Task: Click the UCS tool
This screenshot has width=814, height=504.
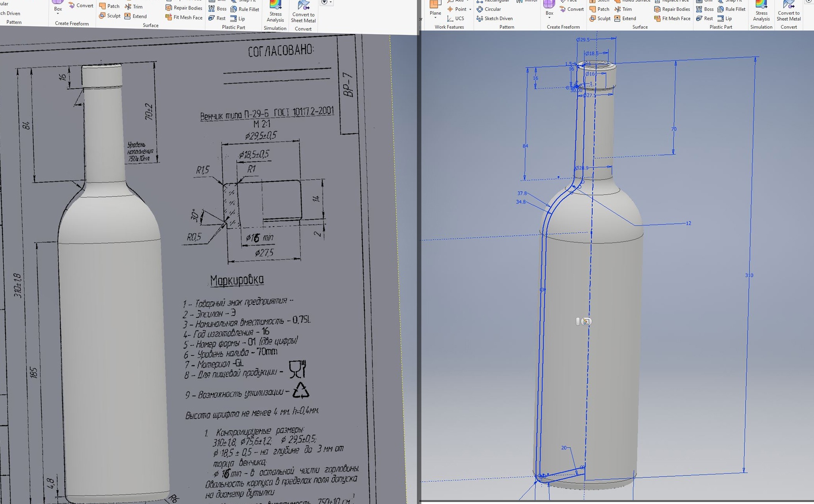Action: tap(459, 19)
